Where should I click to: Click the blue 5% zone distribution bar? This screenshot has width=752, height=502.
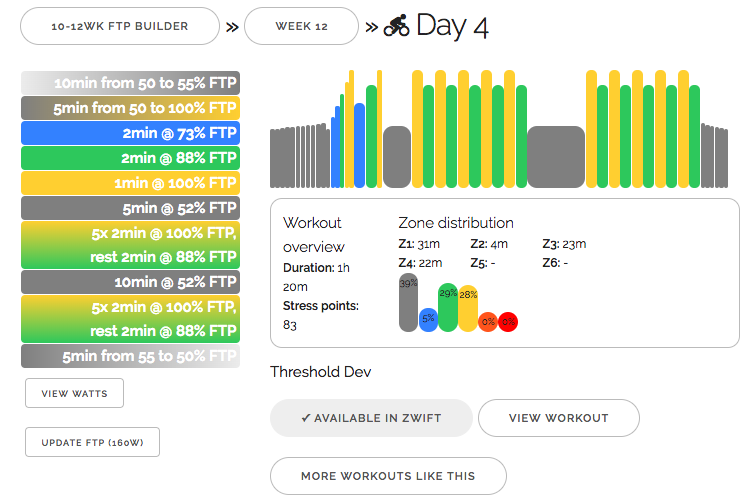(428, 320)
